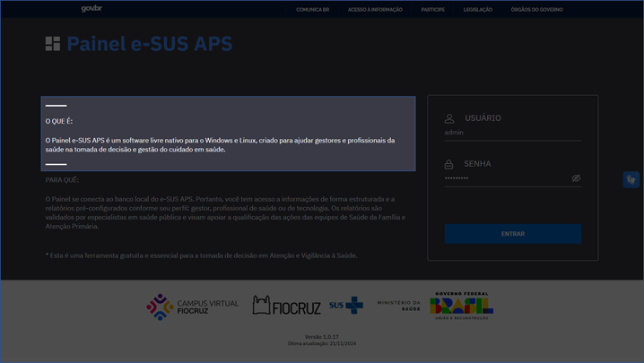Click the Painel e-SUS APS grid icon

[53, 44]
